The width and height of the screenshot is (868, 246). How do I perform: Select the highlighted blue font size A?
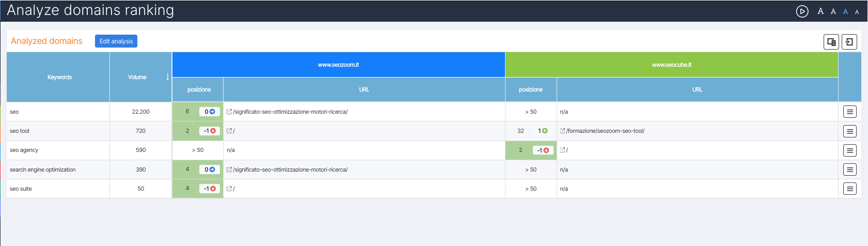click(x=846, y=11)
